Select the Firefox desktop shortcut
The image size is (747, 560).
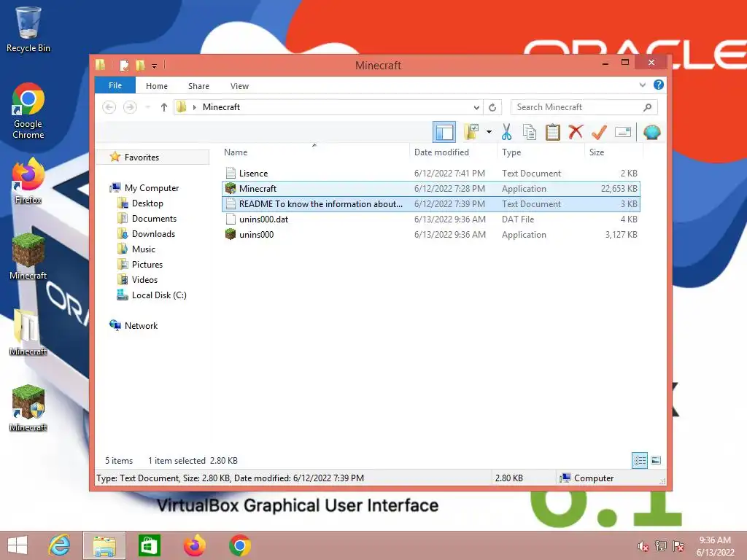28,182
